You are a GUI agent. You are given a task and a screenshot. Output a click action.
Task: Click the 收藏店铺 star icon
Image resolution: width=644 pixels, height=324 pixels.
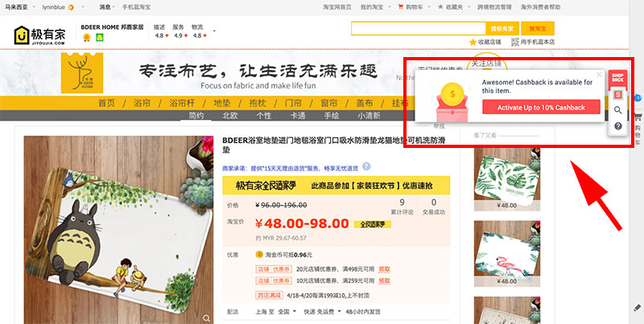pos(473,42)
